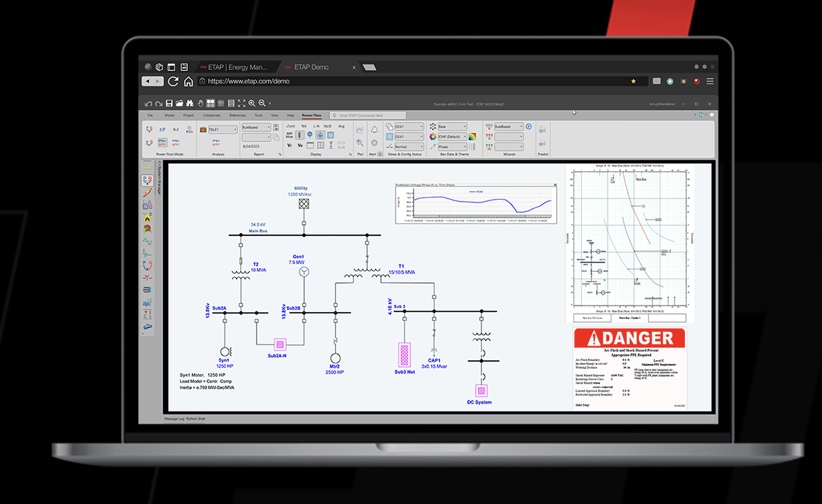The width and height of the screenshot is (822, 504).
Task: Select the Sub2A-N composite network block
Action: [281, 345]
